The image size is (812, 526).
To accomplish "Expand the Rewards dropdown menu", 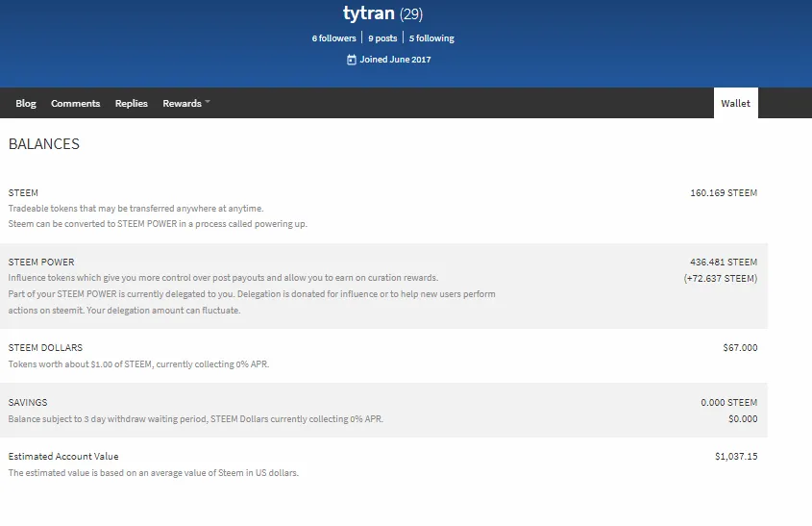I will click(186, 103).
